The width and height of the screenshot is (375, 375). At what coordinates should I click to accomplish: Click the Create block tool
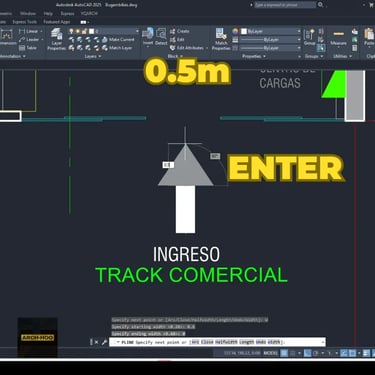tap(179, 31)
